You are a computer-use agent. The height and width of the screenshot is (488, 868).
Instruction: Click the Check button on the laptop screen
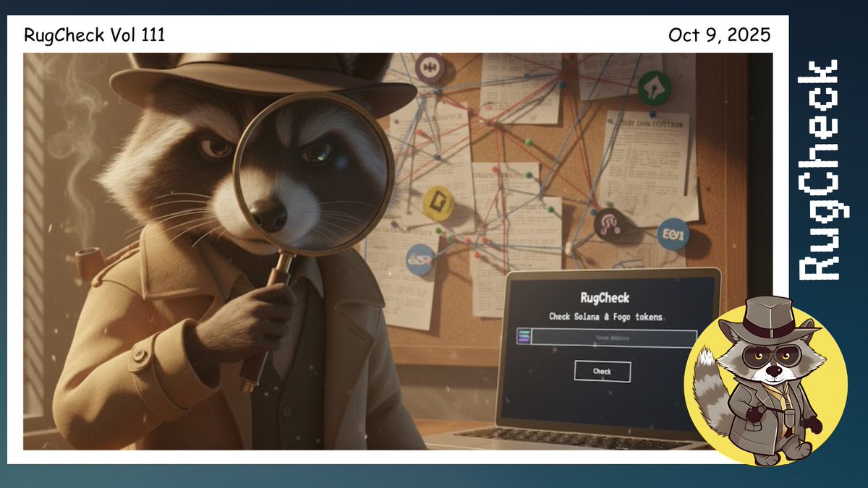click(602, 372)
